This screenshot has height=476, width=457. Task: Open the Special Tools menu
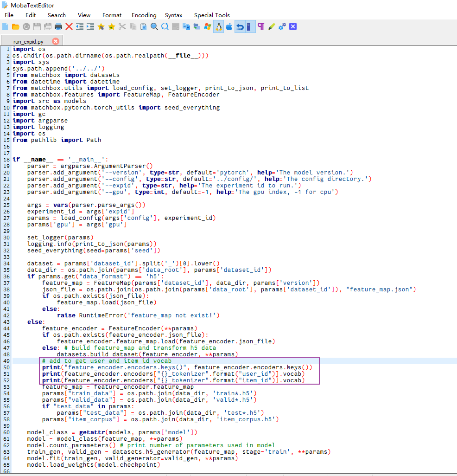[212, 15]
